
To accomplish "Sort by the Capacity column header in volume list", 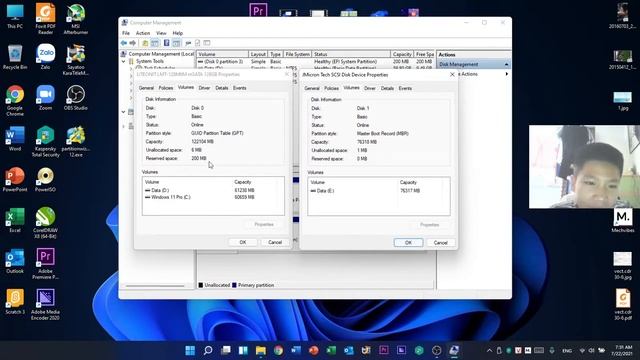I will (x=402, y=54).
